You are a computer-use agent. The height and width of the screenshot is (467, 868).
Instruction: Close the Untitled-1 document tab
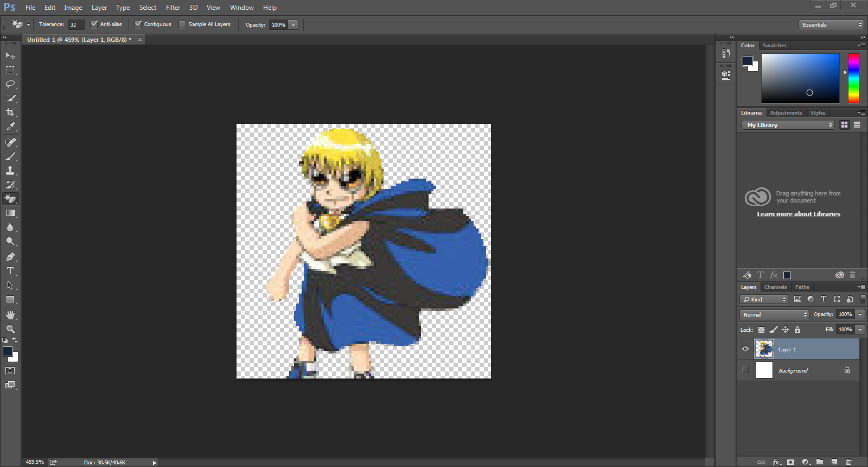(139, 39)
